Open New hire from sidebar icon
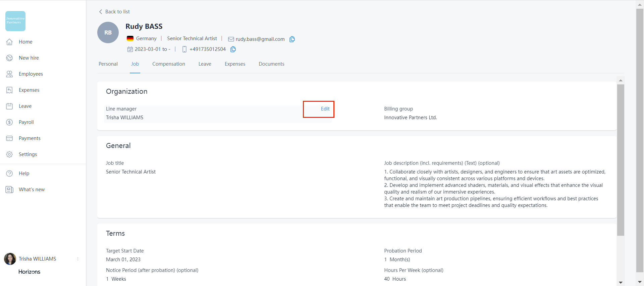This screenshot has width=644, height=286. click(x=9, y=58)
